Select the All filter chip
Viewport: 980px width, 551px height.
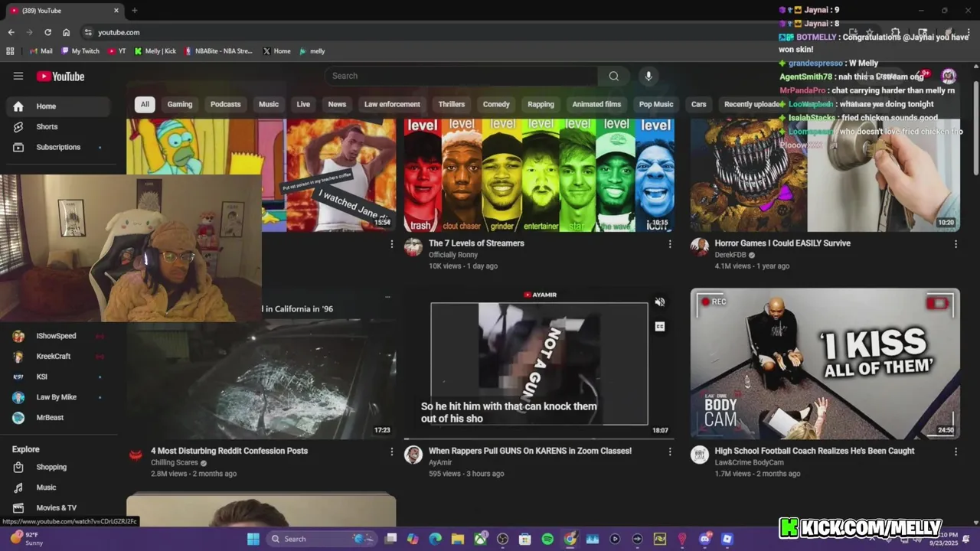click(145, 104)
